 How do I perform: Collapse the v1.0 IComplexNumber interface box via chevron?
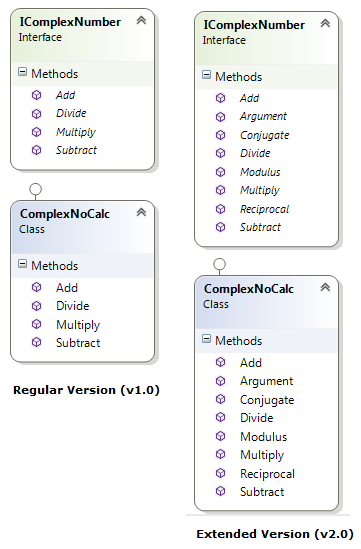click(141, 21)
